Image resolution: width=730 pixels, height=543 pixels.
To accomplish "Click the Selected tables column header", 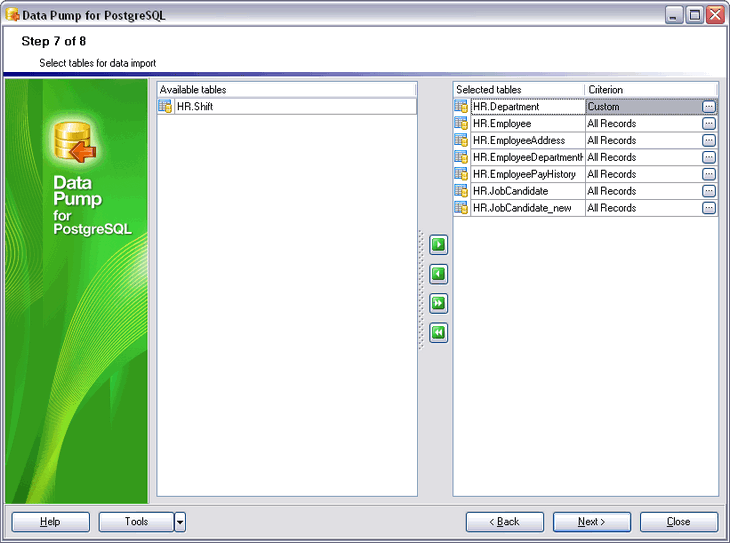I will click(518, 90).
